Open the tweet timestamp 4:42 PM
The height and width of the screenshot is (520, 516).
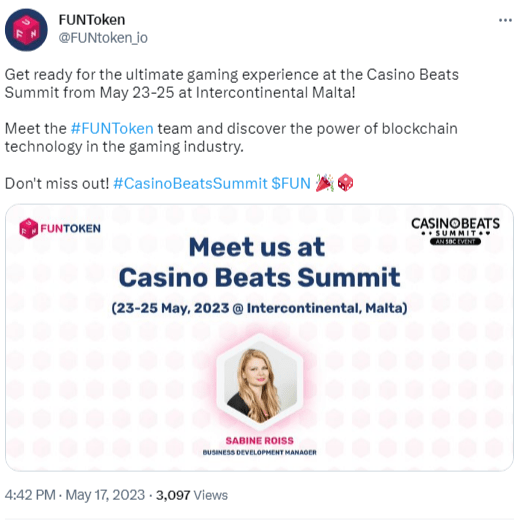[30, 495]
